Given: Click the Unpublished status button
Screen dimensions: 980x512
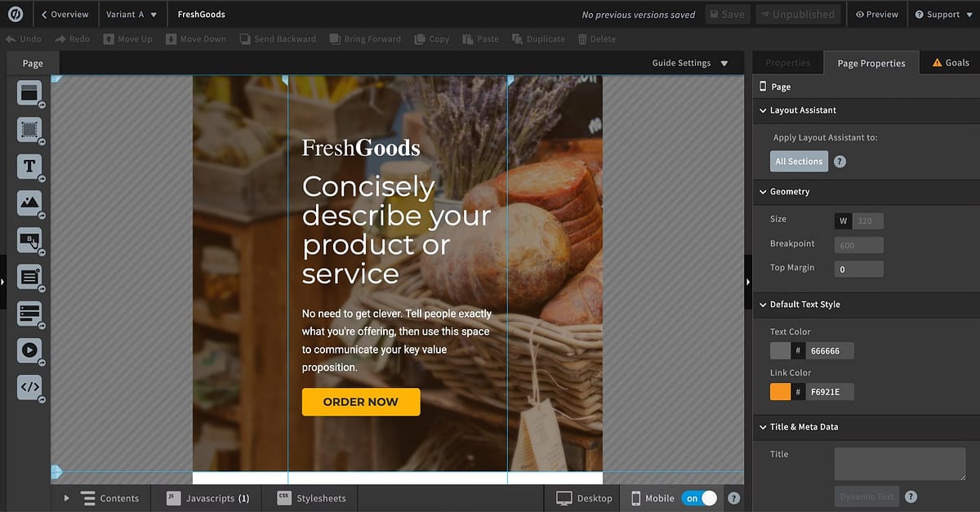Looking at the screenshot, I should (x=797, y=14).
